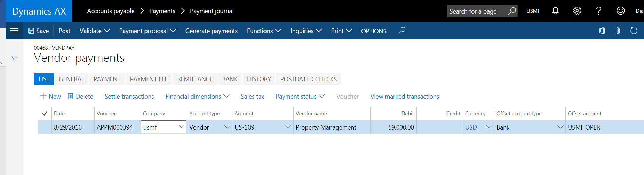This screenshot has width=644, height=175.
Task: Click the notifications bell icon
Action: 555,11
